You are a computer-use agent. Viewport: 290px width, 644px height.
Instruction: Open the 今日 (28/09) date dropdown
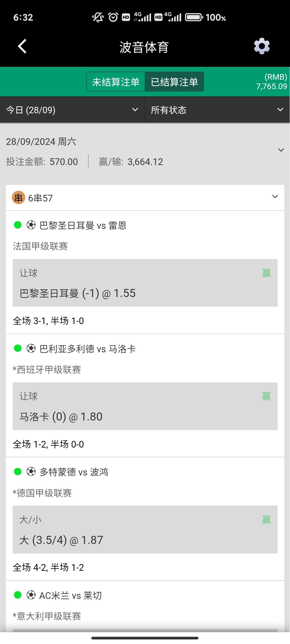[x=72, y=110]
